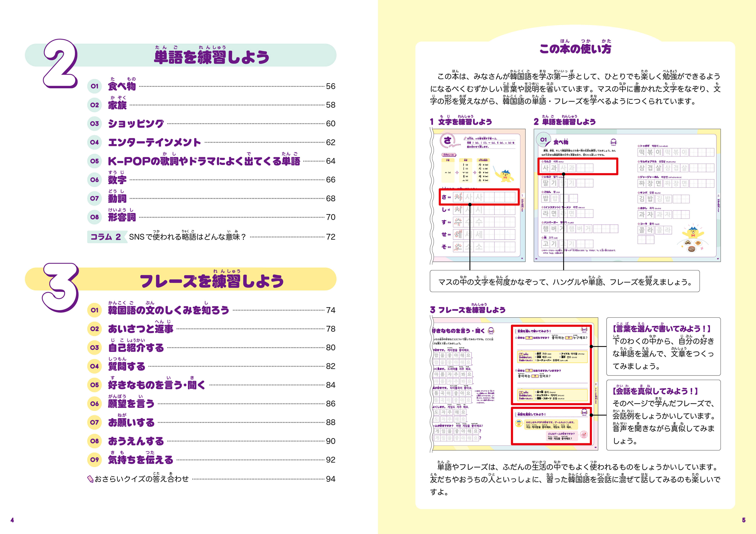This screenshot has width=756, height=534.
Task: Select SNSで使われる略語はどんな意味？ column title
Action: (x=187, y=237)
